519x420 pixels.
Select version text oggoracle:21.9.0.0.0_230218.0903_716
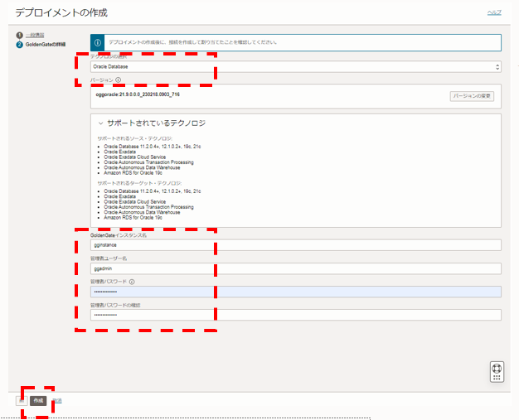[x=138, y=94]
